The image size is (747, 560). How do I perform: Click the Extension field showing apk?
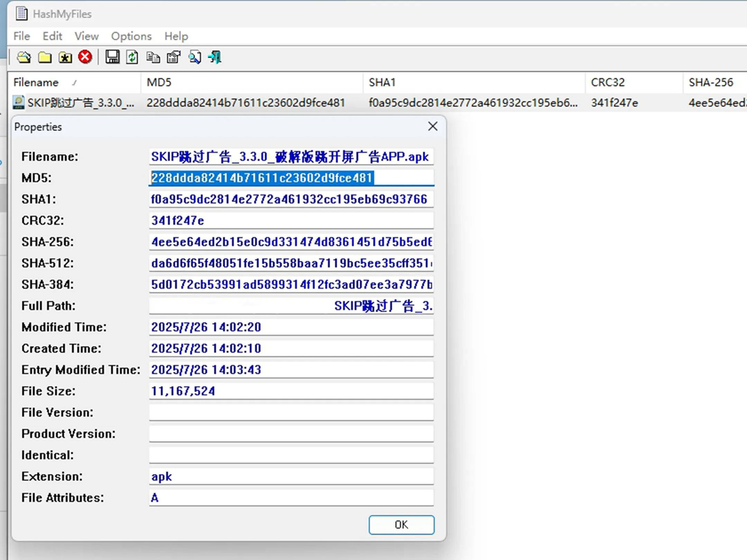pyautogui.click(x=291, y=476)
